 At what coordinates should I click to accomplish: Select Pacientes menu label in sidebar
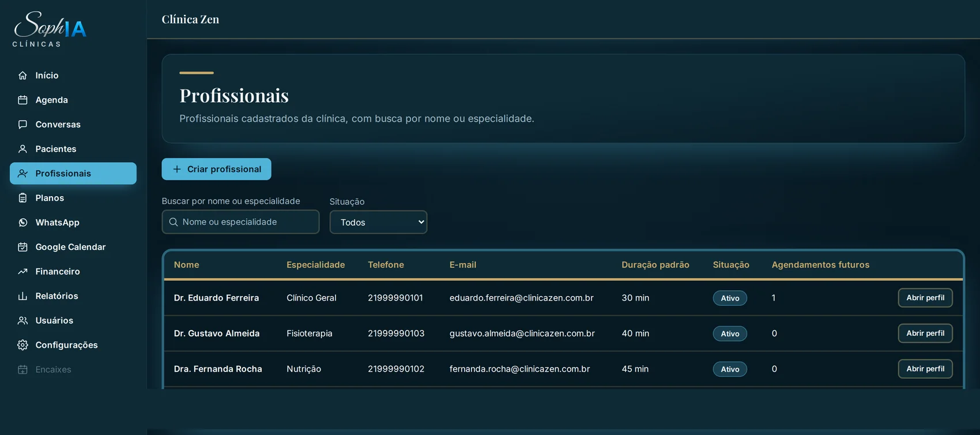[x=56, y=149]
